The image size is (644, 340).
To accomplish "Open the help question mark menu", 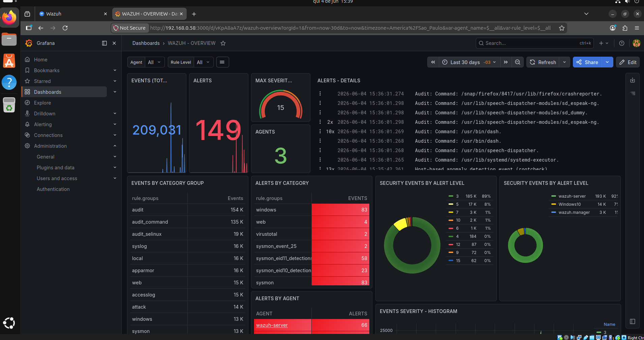I will (x=622, y=43).
